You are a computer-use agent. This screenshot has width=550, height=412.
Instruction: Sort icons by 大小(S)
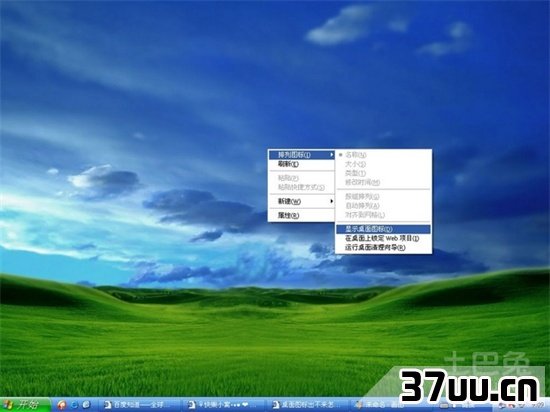pyautogui.click(x=383, y=164)
